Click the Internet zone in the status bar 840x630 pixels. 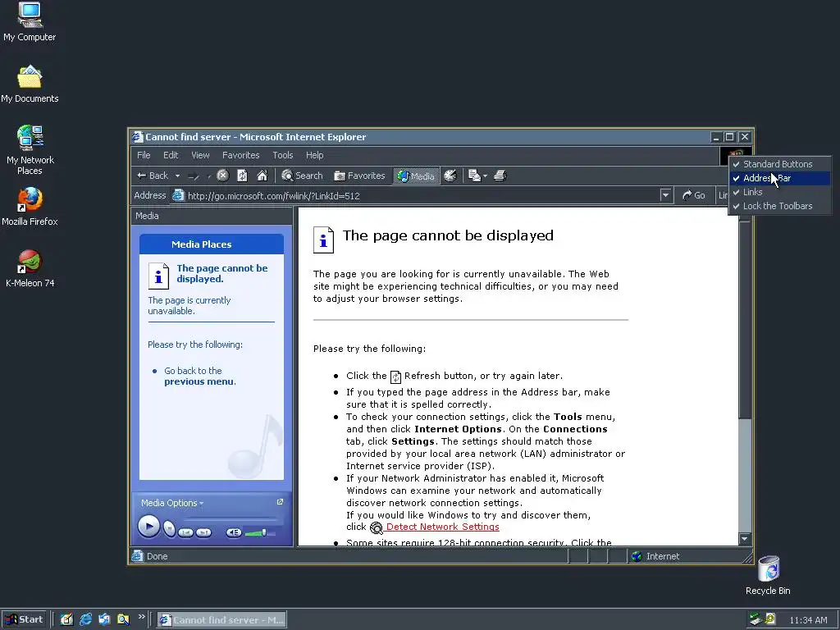(686, 556)
